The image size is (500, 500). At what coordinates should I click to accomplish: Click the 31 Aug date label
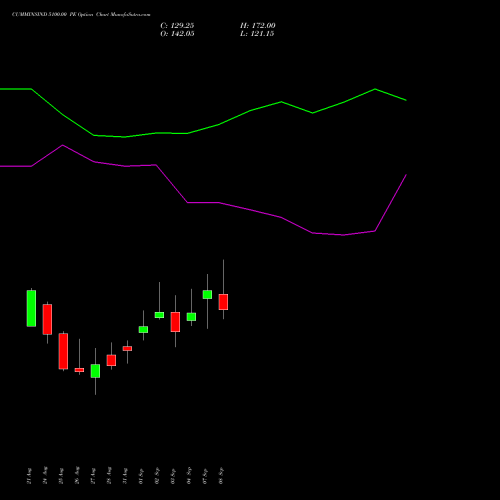tap(125, 476)
